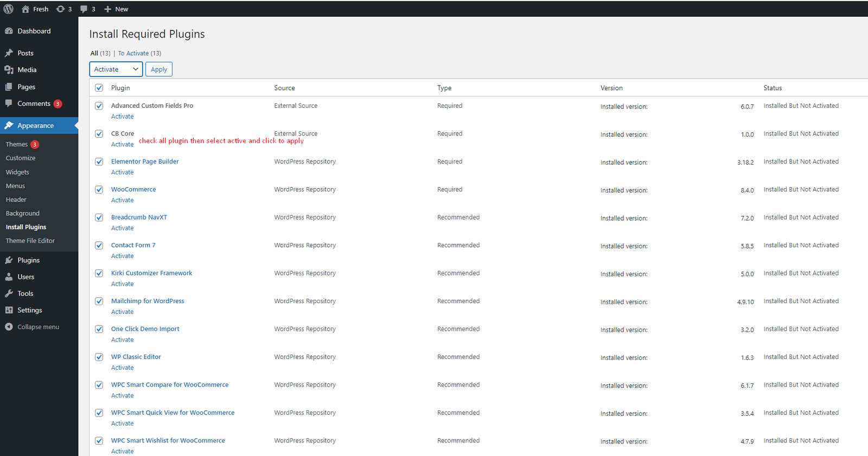Expand the New content menu in admin bar
Viewport: 868px width, 456px height.
(116, 9)
